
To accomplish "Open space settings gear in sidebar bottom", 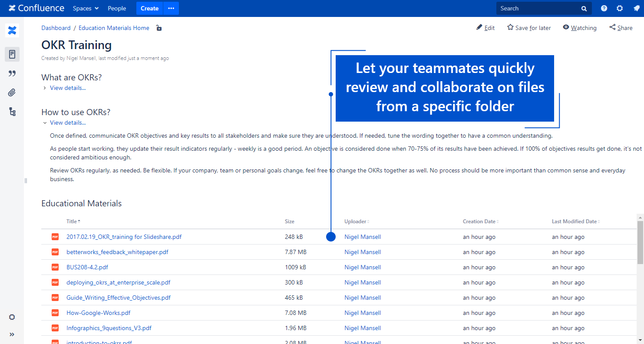I will click(12, 317).
